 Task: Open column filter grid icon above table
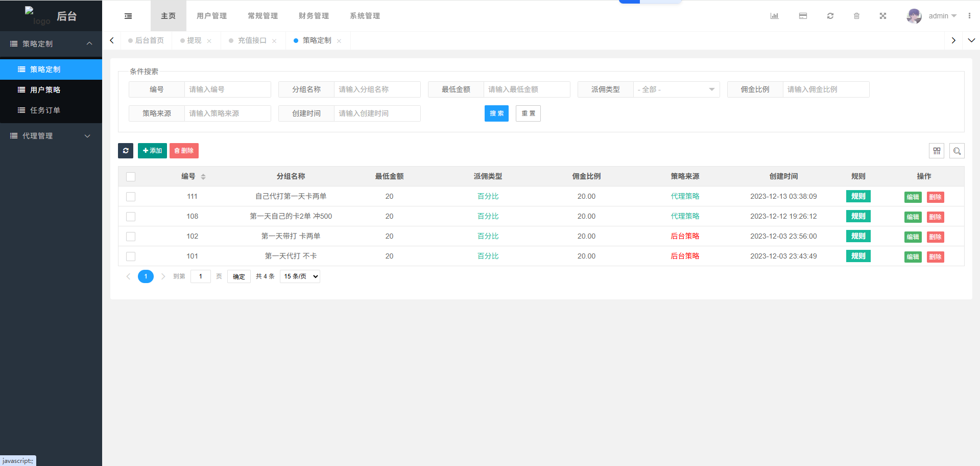pos(937,151)
